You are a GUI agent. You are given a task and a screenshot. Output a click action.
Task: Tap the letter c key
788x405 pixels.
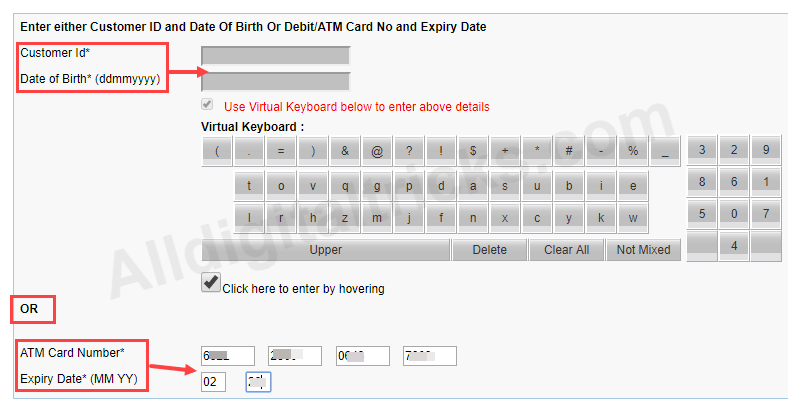click(x=537, y=218)
